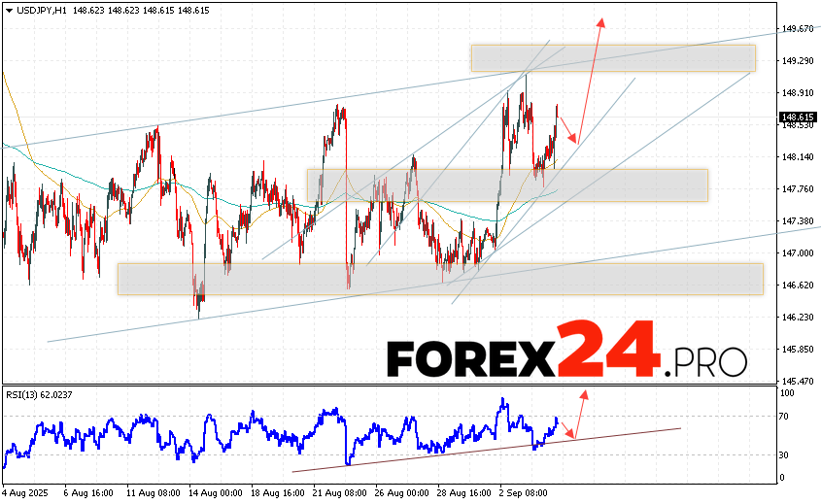The height and width of the screenshot is (504, 821).
Task: Click the FOREX24.PRO logo watermark
Action: pos(566,357)
